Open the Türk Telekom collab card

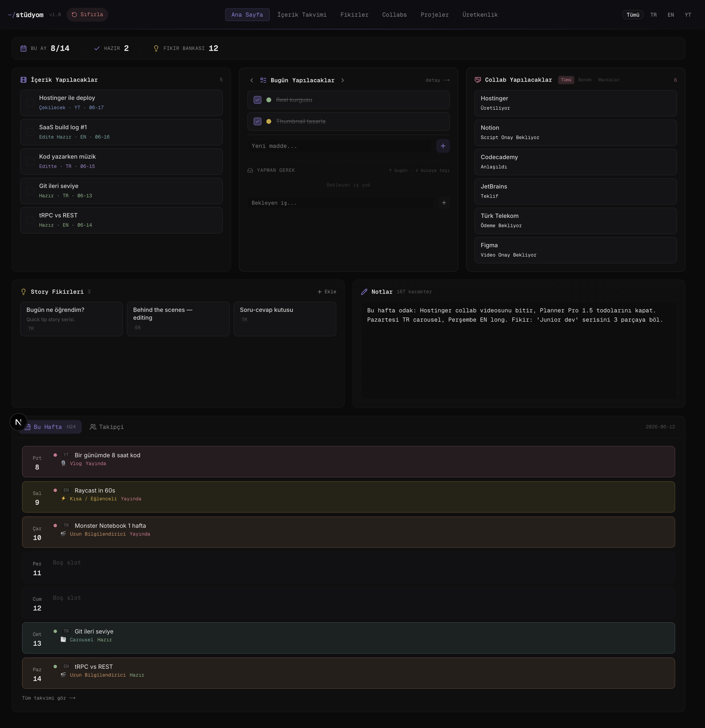575,221
